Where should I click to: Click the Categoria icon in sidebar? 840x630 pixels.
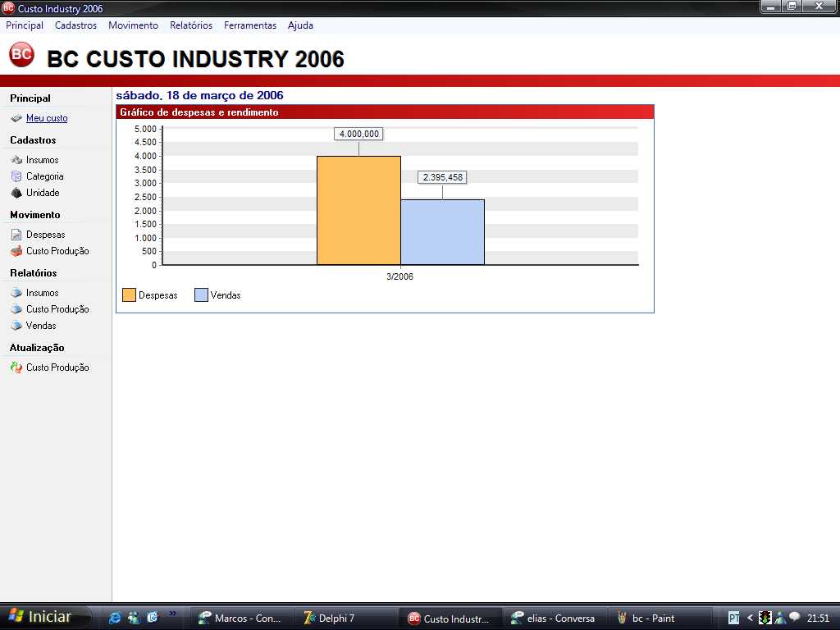pyautogui.click(x=16, y=176)
